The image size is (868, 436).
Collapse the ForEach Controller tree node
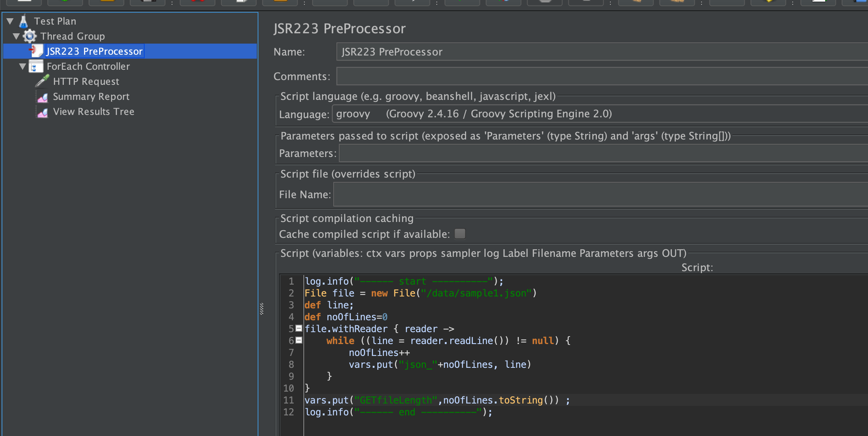23,66
